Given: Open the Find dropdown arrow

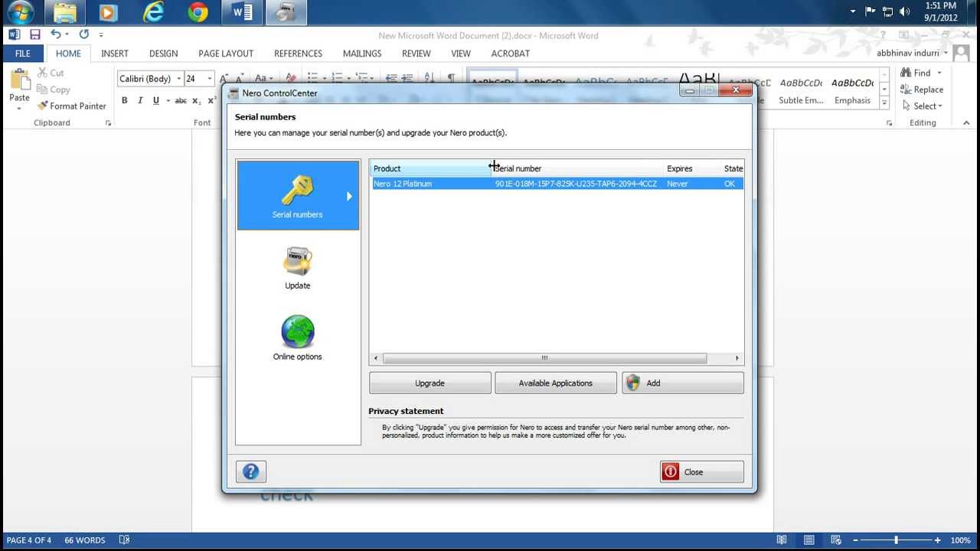Looking at the screenshot, I should click(939, 73).
